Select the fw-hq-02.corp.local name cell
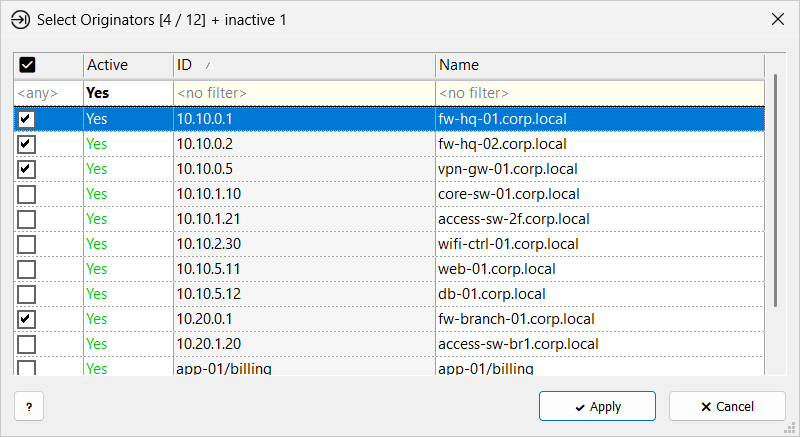Screen dimensions: 800x437 pos(600,144)
